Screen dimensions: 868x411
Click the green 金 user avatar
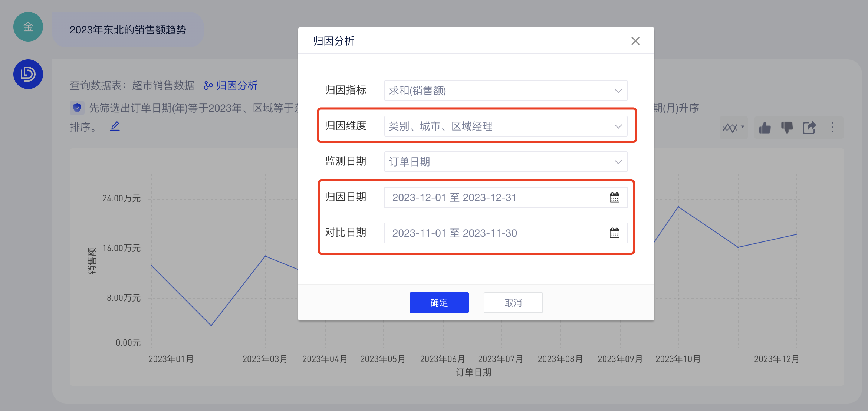point(28,27)
